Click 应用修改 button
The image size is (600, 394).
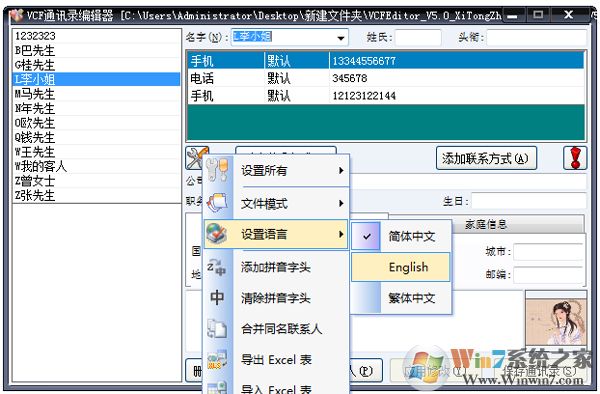point(436,370)
